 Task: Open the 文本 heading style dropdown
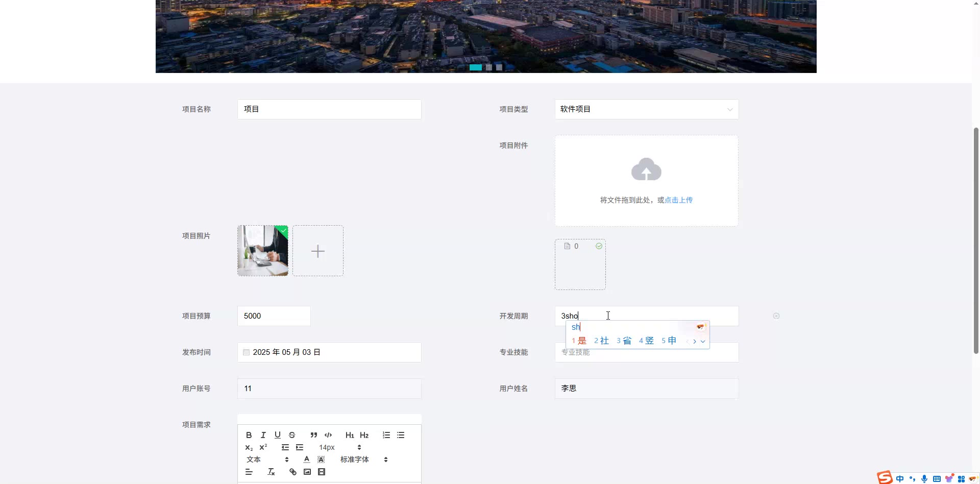click(x=267, y=459)
